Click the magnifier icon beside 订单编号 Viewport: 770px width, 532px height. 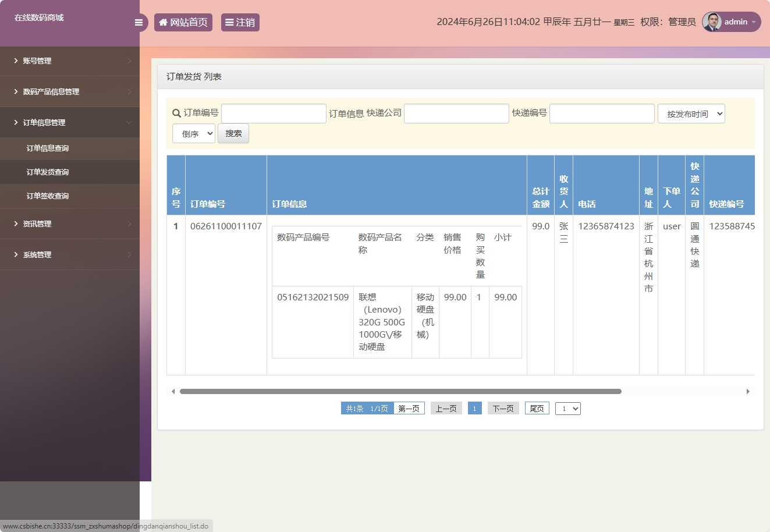175,113
